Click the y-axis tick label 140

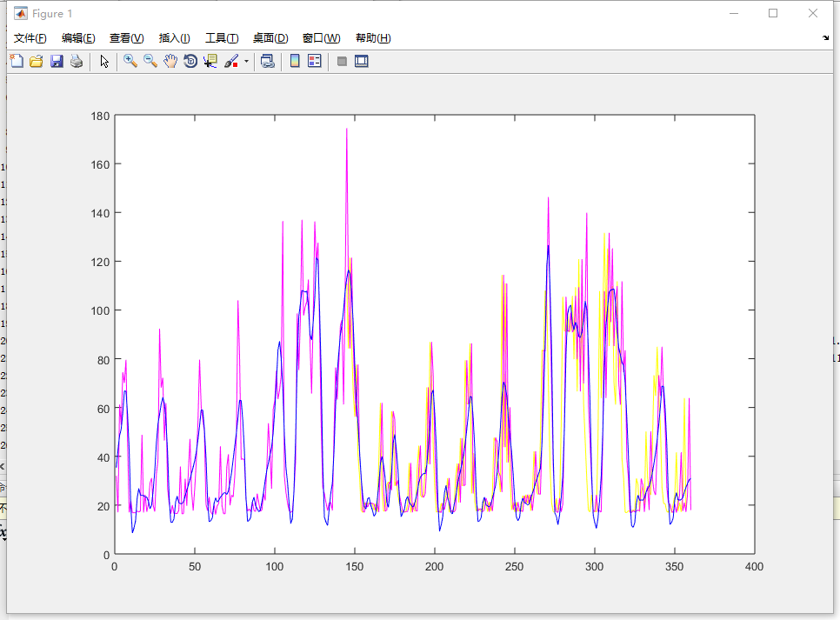[100, 213]
